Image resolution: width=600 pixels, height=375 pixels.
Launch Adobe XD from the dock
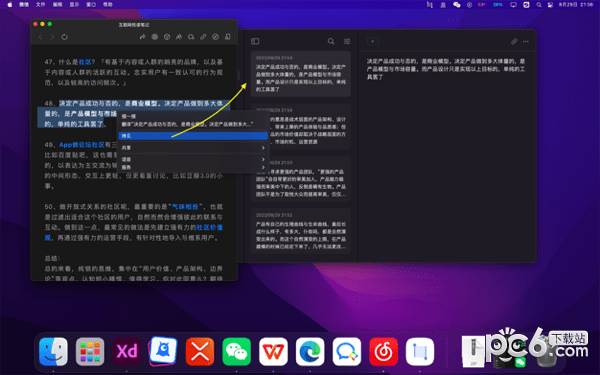tap(127, 352)
